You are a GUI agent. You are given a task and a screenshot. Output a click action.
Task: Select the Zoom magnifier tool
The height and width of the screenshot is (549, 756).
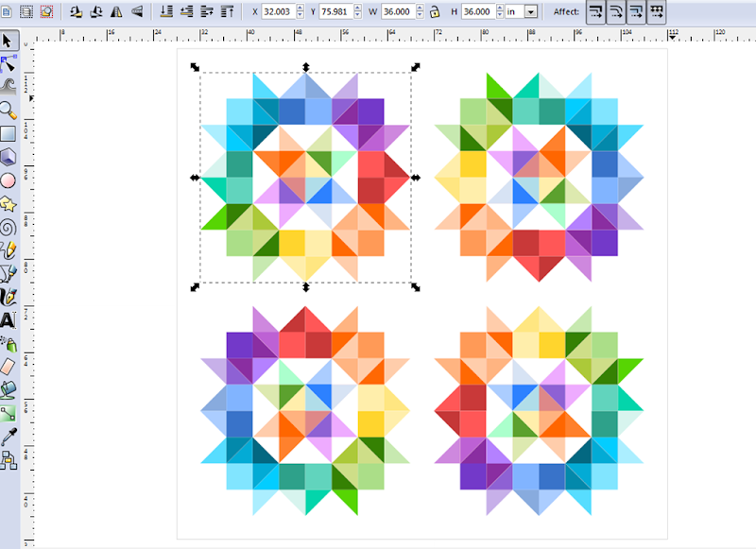pos(9,110)
